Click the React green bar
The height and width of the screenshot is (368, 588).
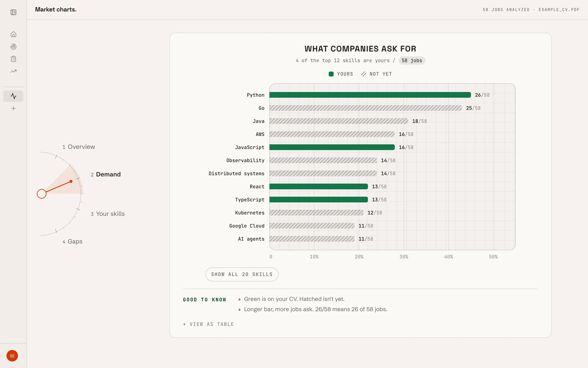click(318, 186)
